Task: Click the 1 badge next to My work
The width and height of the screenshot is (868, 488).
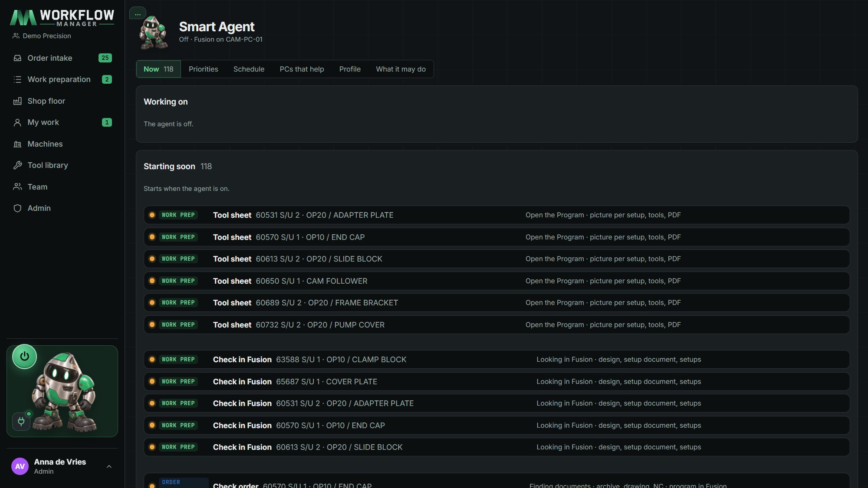Action: [107, 122]
